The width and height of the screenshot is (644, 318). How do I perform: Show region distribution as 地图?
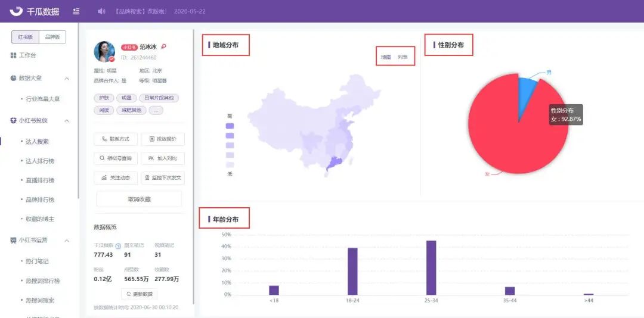386,57
